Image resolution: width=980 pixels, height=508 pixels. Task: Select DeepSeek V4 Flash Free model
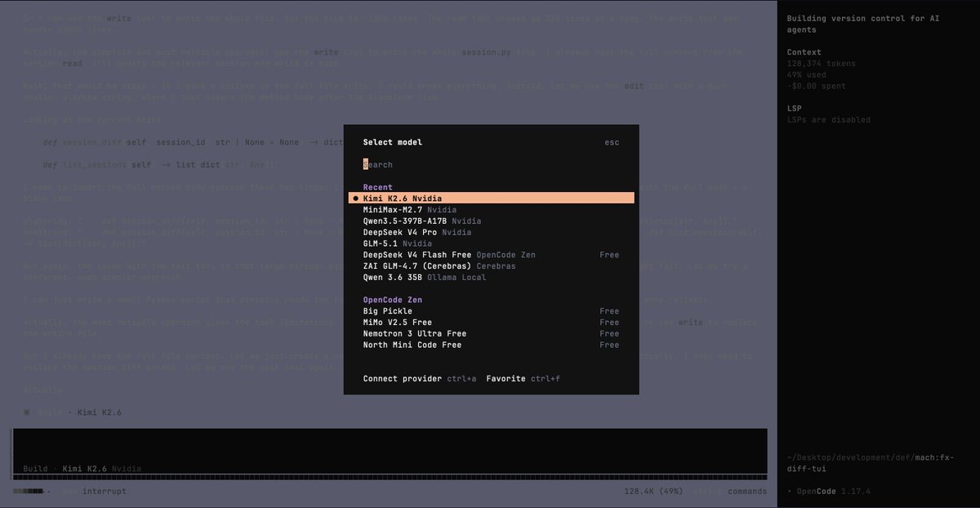(491, 255)
